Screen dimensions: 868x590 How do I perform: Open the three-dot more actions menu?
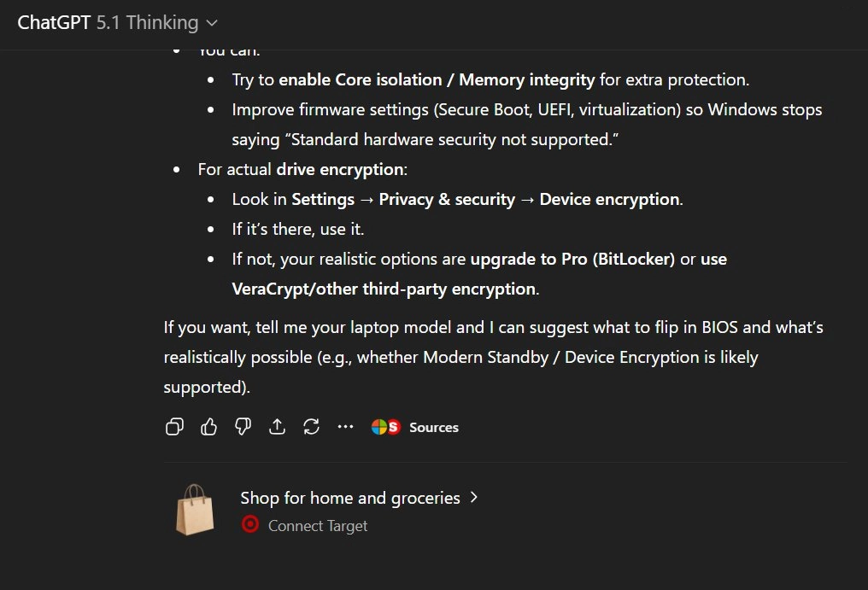[345, 427]
